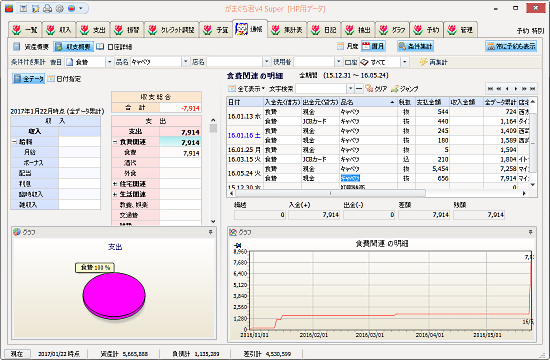
Task: Go forward one page with double-right arrow
Action: (x=524, y=89)
